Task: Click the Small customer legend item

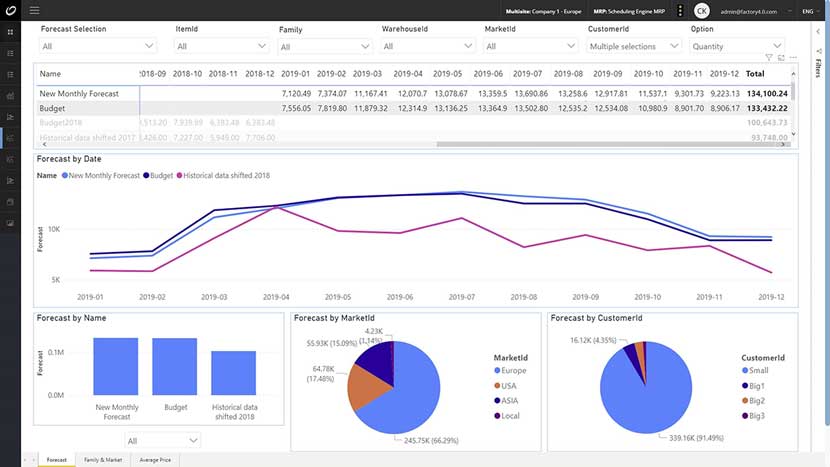Action: [755, 370]
